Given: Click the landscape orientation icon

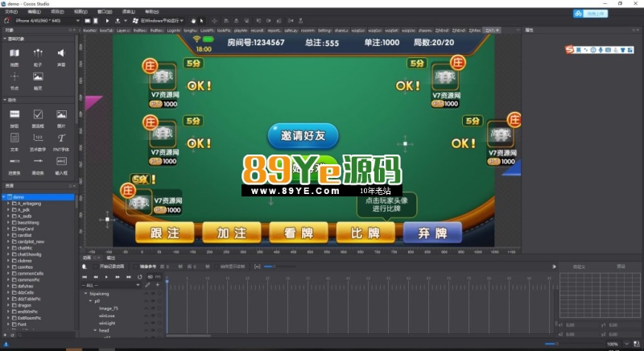Looking at the screenshot, I should (88, 20).
